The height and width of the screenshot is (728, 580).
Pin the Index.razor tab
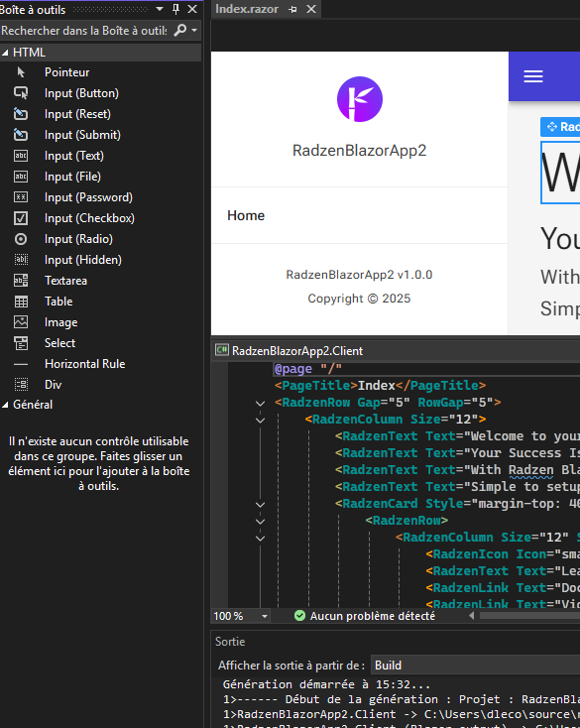pyautogui.click(x=292, y=9)
